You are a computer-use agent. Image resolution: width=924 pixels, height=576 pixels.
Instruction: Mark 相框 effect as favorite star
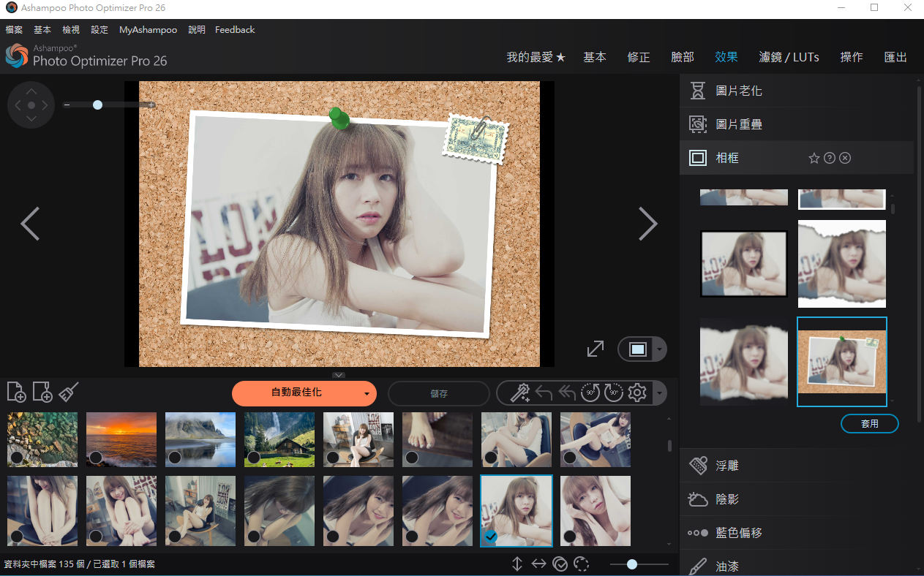[814, 158]
